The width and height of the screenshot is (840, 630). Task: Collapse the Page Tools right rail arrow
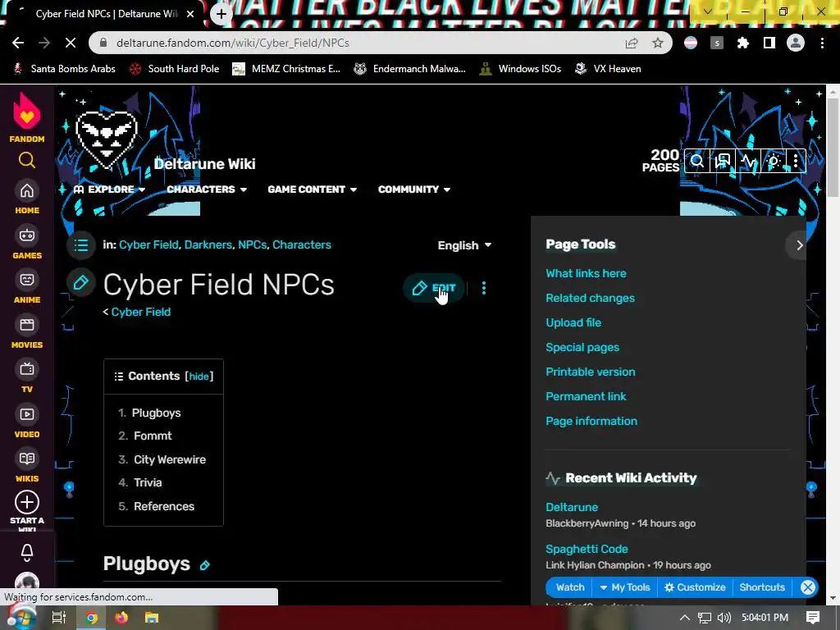point(799,245)
